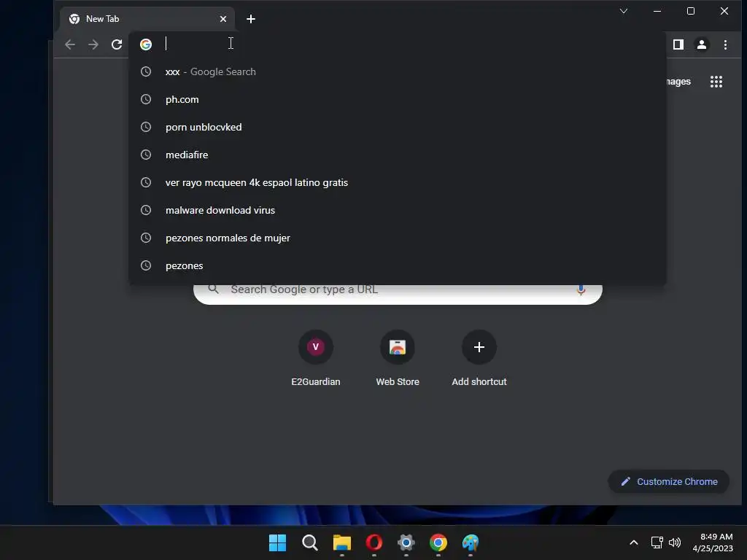This screenshot has width=747, height=560.
Task: Select the New Tab tab
Action: [x=147, y=19]
